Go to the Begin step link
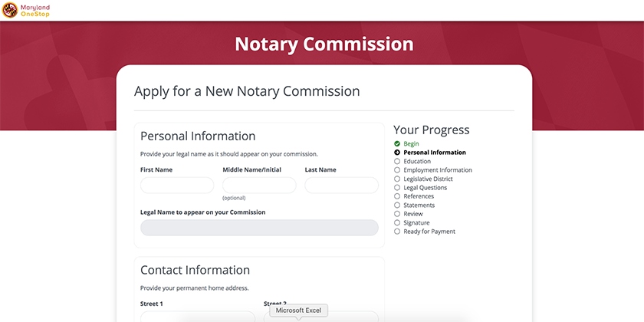Image resolution: width=644 pixels, height=322 pixels. pos(411,144)
